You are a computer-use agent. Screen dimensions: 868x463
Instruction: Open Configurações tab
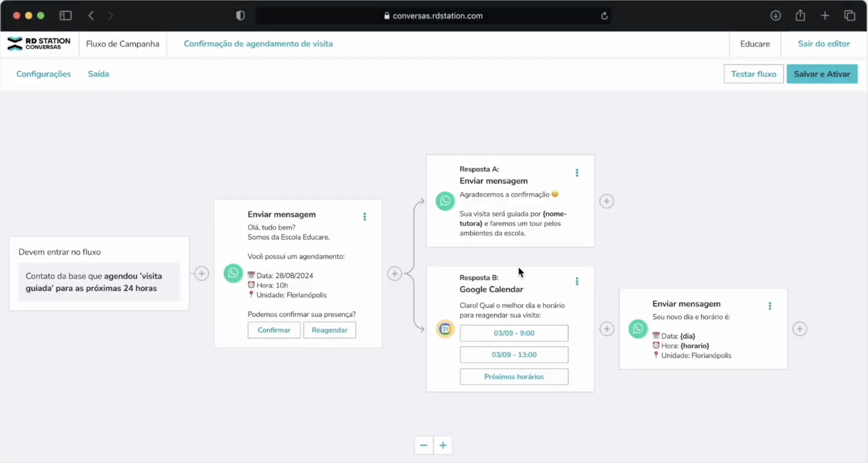coord(43,74)
